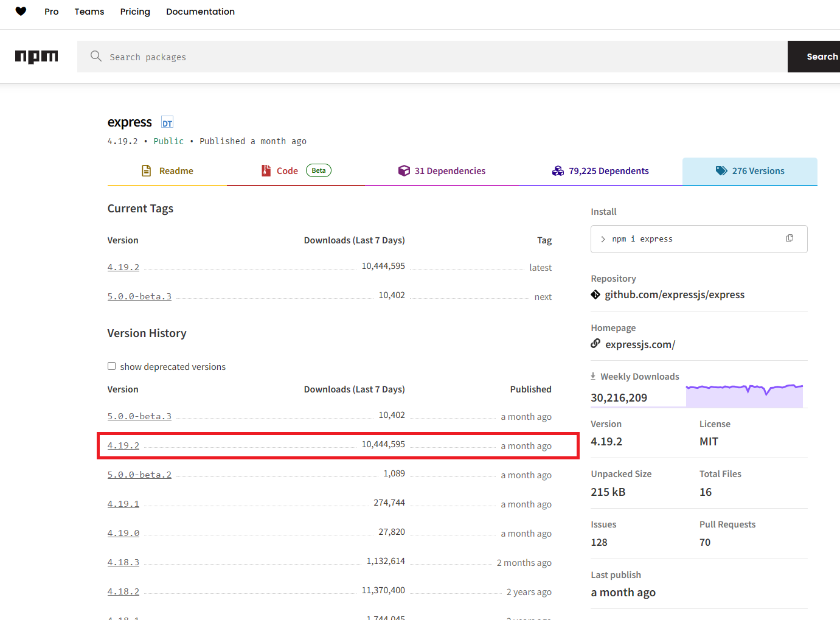Click the git repository diamond icon
840x620 pixels.
[595, 294]
